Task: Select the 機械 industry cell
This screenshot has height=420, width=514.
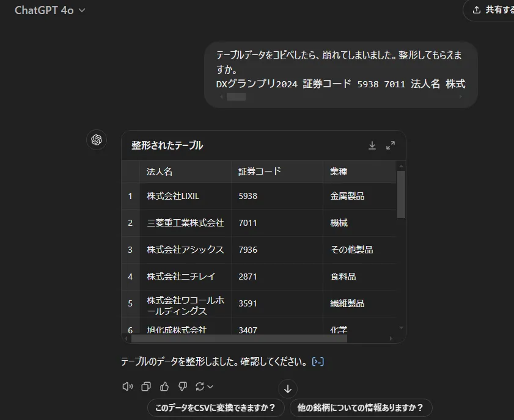Action: click(359, 223)
